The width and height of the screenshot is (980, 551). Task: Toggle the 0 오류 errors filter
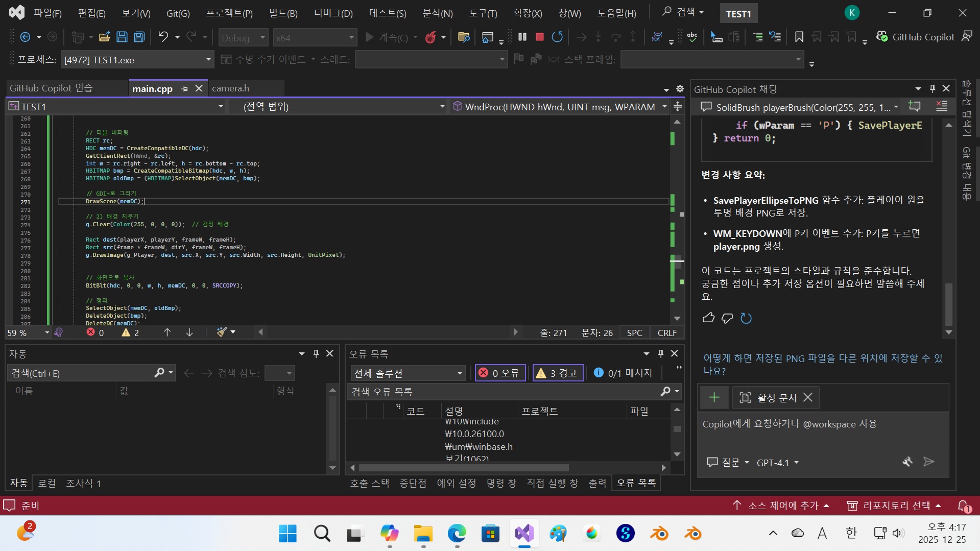(x=499, y=373)
